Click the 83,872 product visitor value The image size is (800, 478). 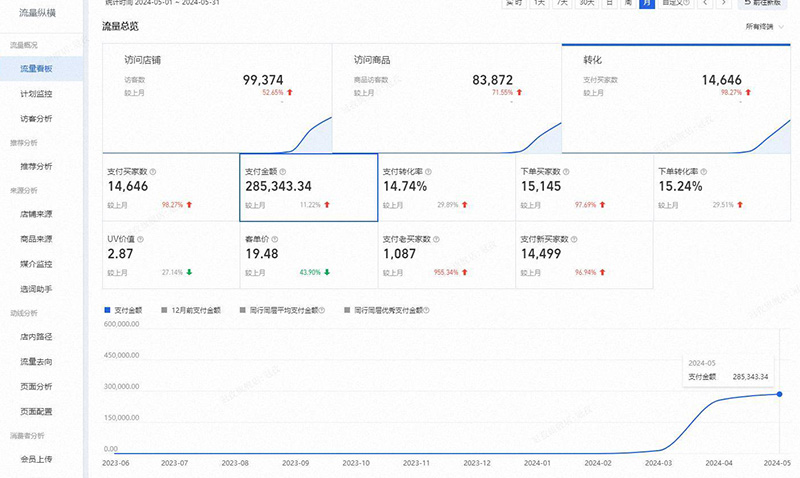(x=492, y=80)
